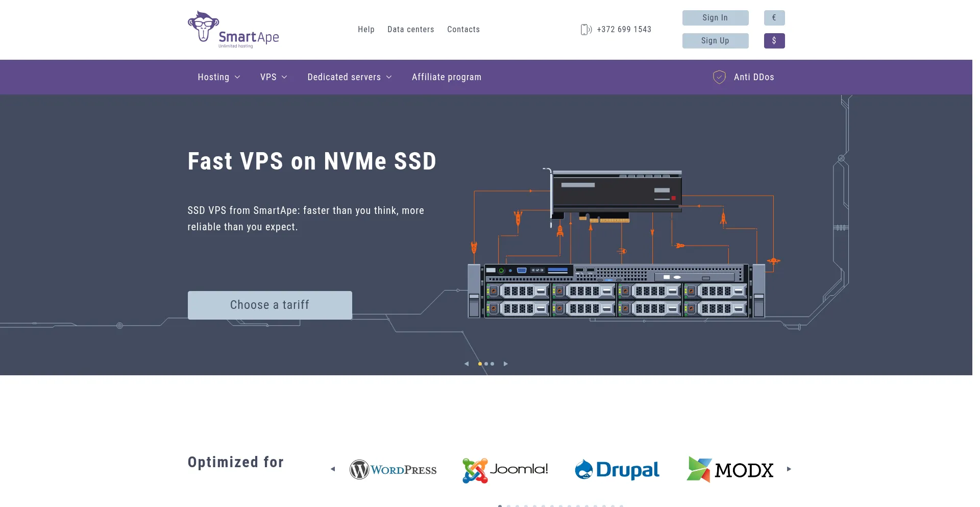Click the server rack illustration
The image size is (980, 507).
(616, 290)
